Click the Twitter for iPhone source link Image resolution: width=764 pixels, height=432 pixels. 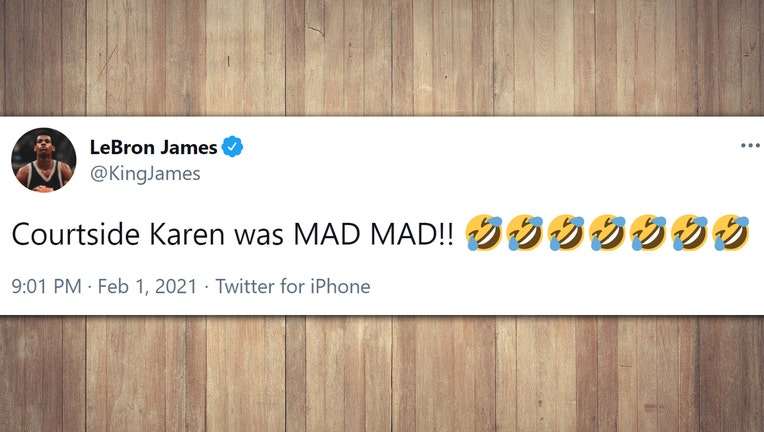click(x=293, y=286)
